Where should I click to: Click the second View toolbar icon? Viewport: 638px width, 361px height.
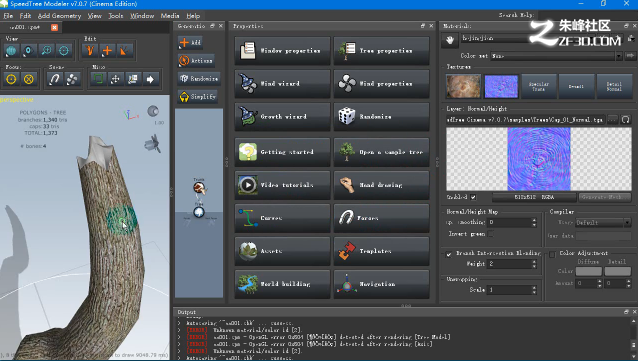click(29, 51)
